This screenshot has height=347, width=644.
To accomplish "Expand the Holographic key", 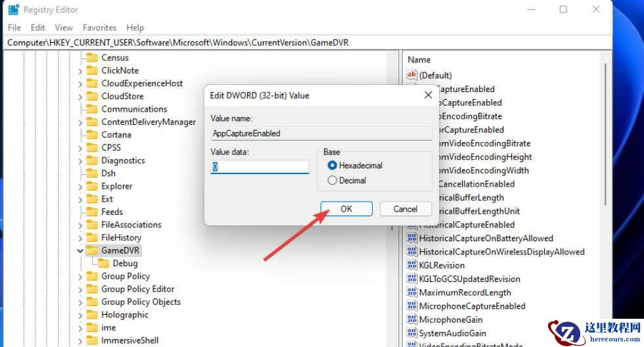I will click(x=80, y=315).
